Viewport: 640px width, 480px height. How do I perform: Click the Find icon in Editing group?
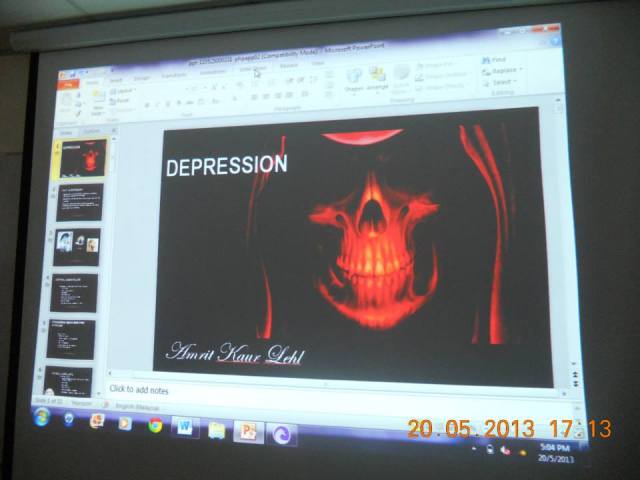[497, 60]
